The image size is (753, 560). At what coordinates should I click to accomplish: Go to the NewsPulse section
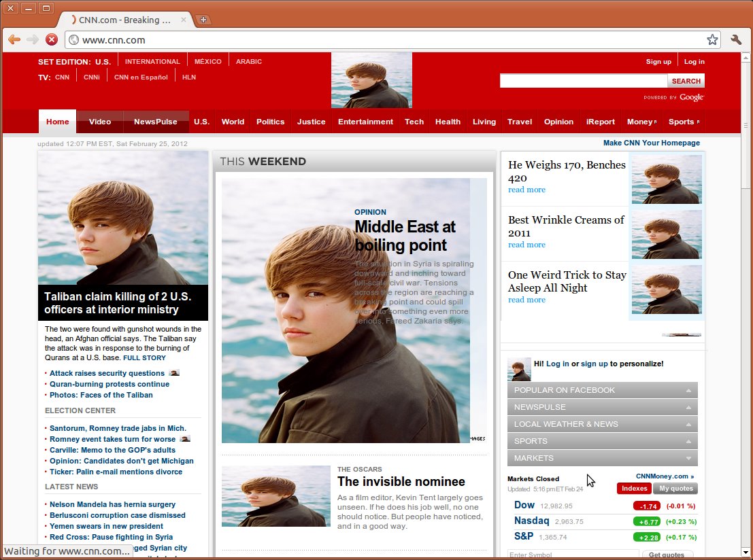pos(156,122)
